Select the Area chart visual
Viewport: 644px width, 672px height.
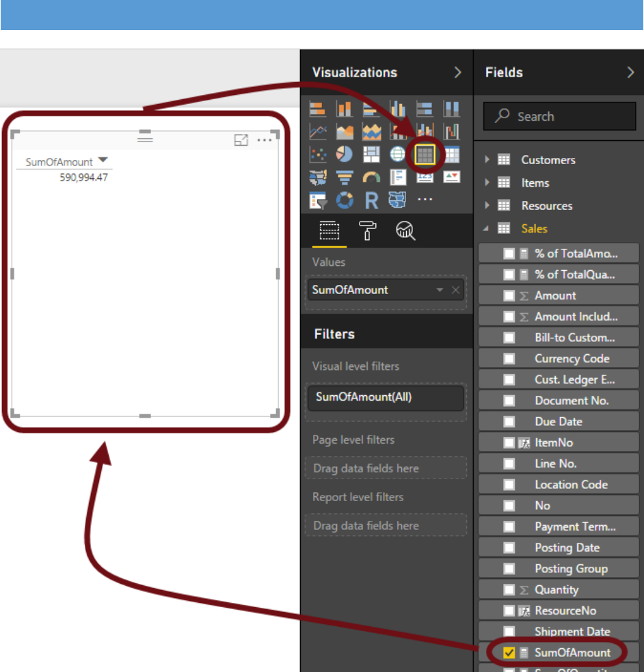tap(345, 131)
